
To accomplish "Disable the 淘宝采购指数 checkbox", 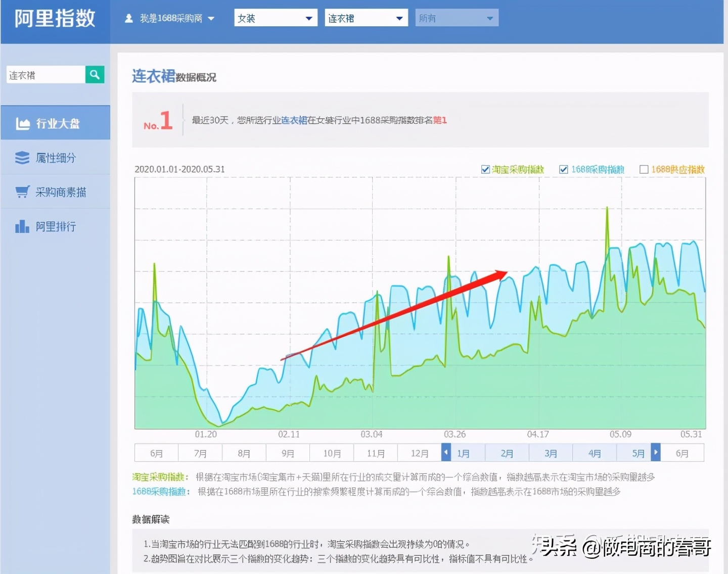I will (485, 169).
